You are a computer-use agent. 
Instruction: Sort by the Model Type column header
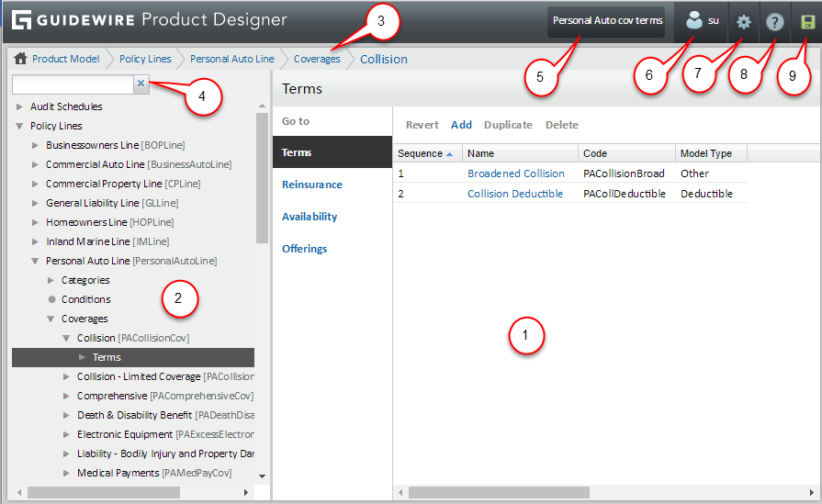pos(711,153)
